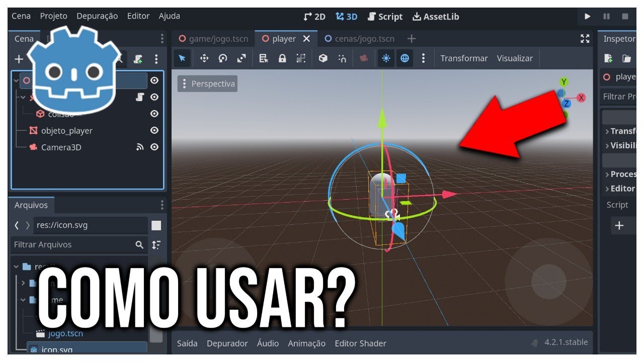Switch to game/jogo.tscn scene tab
Viewport: 644px width, 362px height.
pyautogui.click(x=213, y=39)
